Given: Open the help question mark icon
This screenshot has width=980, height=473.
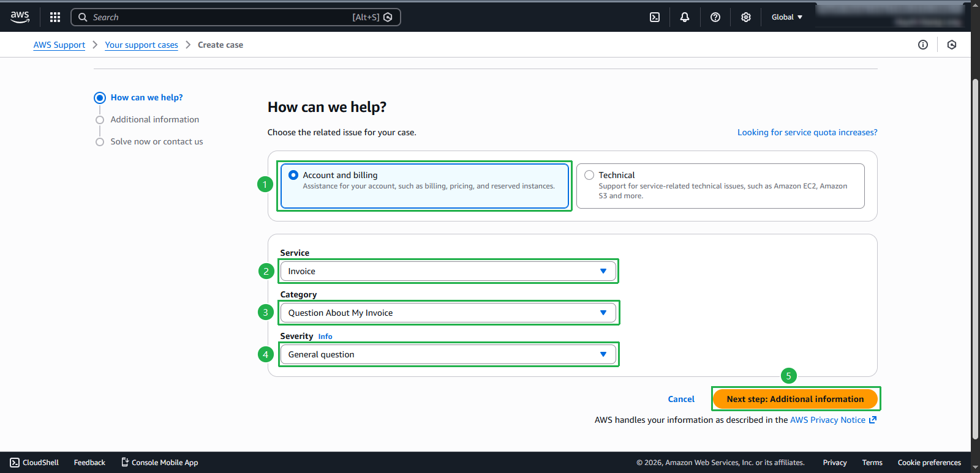Looking at the screenshot, I should (715, 17).
